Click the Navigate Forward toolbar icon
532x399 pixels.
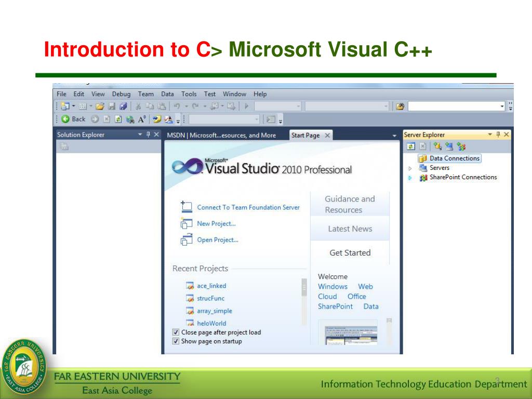coord(231,106)
